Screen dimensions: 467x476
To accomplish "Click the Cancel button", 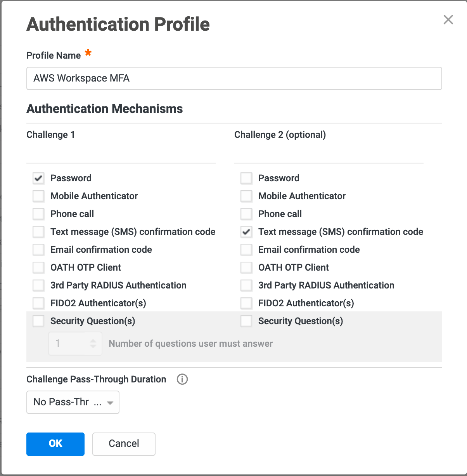I will point(123,444).
